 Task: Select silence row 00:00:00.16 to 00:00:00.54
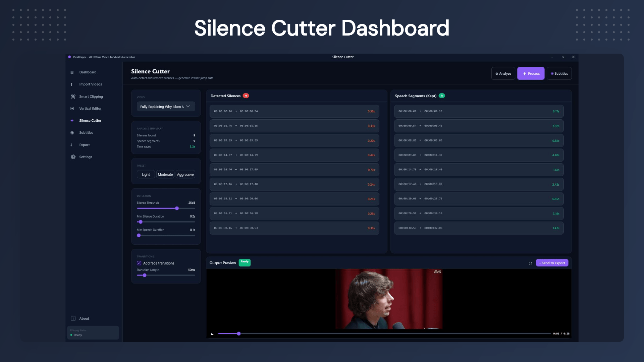[x=294, y=111]
